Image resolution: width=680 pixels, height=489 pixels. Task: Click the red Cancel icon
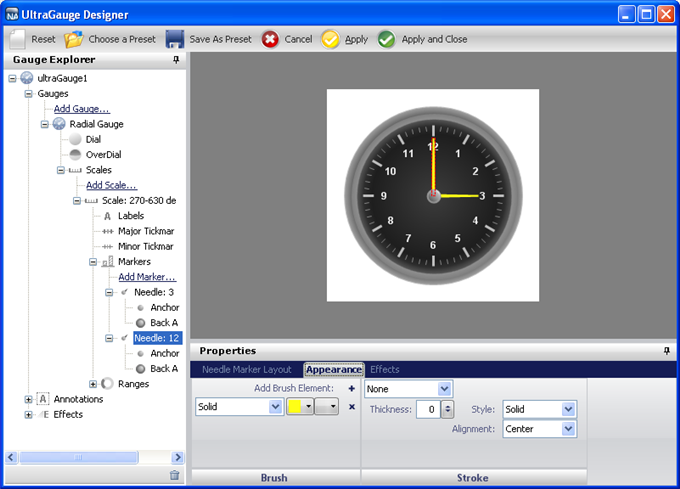[270, 39]
